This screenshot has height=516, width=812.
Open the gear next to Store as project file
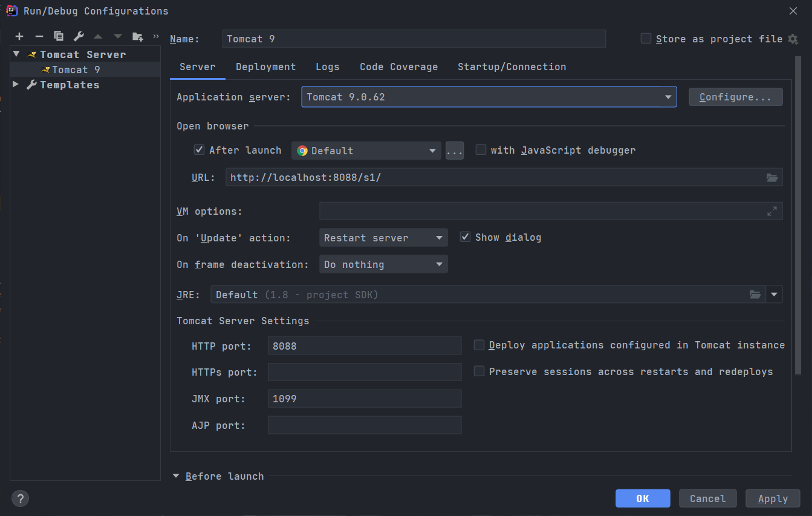[x=793, y=39]
